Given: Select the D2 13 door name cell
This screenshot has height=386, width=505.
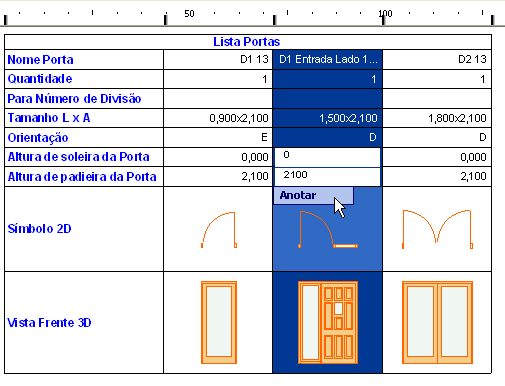Looking at the screenshot, I should (x=437, y=60).
